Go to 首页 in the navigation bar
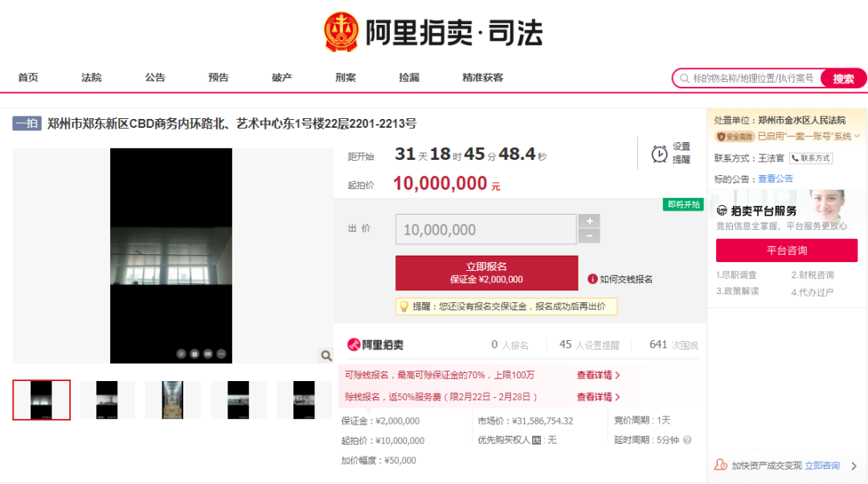The height and width of the screenshot is (484, 868). coord(28,77)
